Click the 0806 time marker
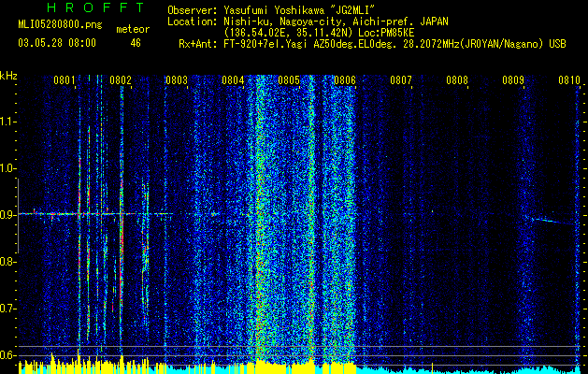Image resolution: width=588 pixels, height=374 pixels. point(345,80)
